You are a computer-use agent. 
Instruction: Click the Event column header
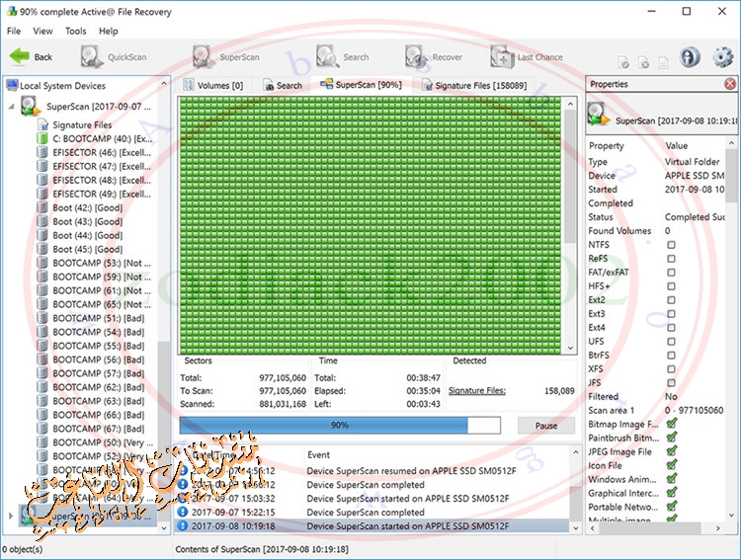coord(318,454)
